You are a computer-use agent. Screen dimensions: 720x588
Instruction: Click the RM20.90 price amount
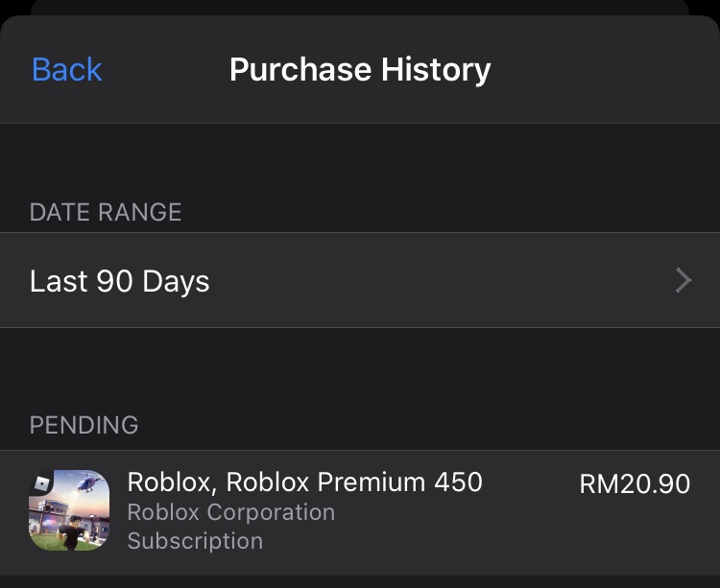click(635, 484)
